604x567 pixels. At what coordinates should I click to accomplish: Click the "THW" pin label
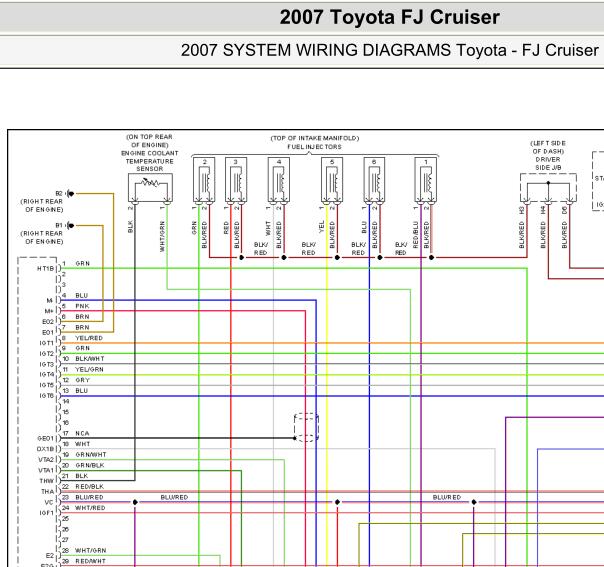coord(47,481)
